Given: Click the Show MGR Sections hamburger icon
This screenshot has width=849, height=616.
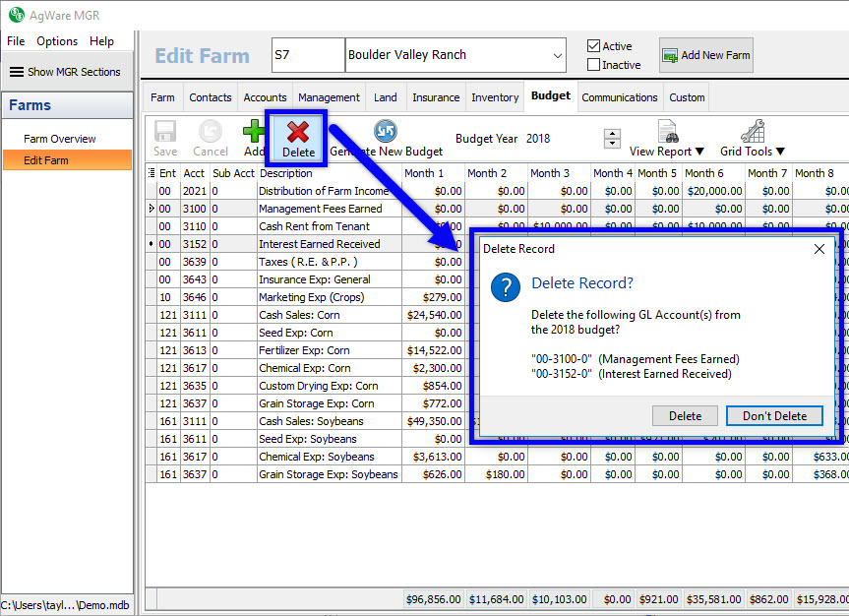Looking at the screenshot, I should (x=17, y=72).
